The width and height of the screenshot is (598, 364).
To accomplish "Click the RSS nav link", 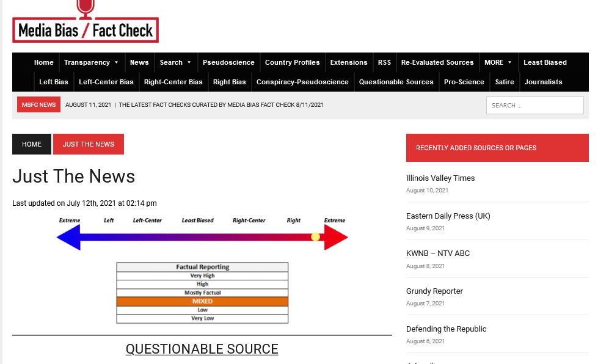I will click(384, 62).
